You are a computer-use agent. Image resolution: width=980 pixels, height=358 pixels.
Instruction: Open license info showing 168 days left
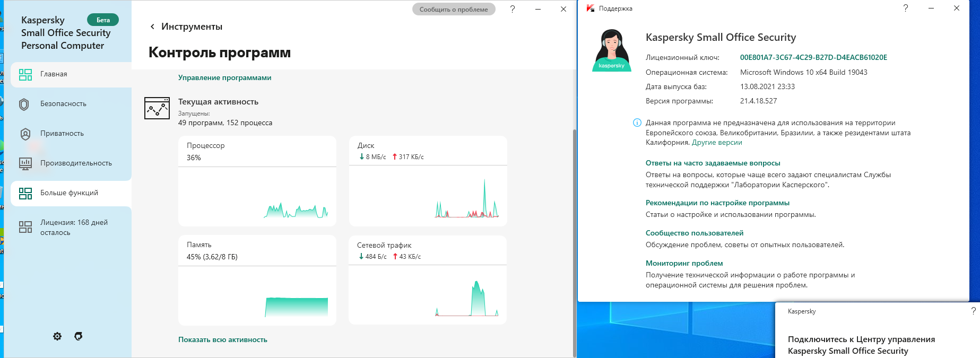[71, 228]
